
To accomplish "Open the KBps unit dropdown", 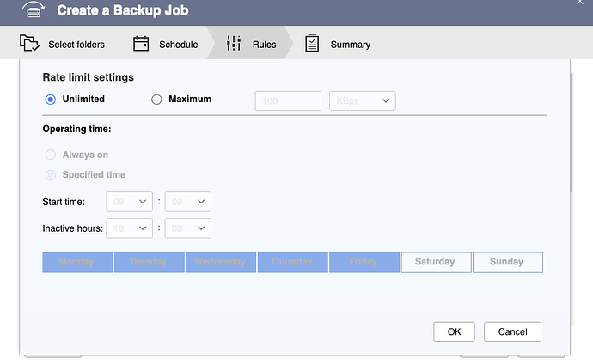I will (362, 101).
